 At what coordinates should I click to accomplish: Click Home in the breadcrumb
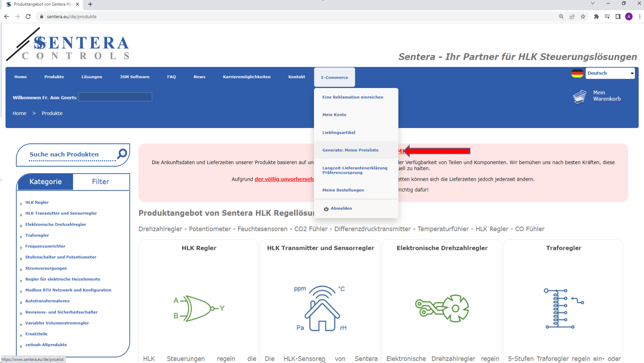tap(19, 113)
